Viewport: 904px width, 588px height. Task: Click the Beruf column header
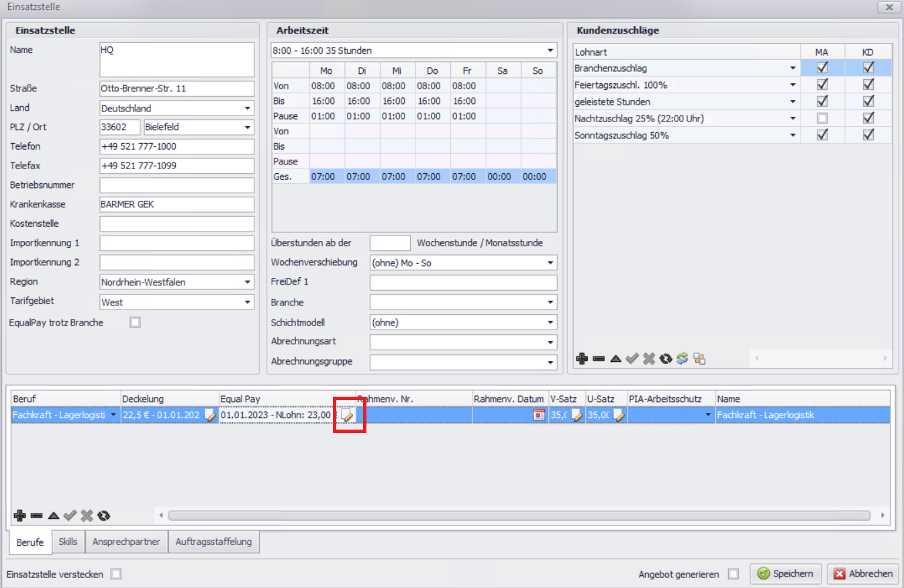point(66,399)
